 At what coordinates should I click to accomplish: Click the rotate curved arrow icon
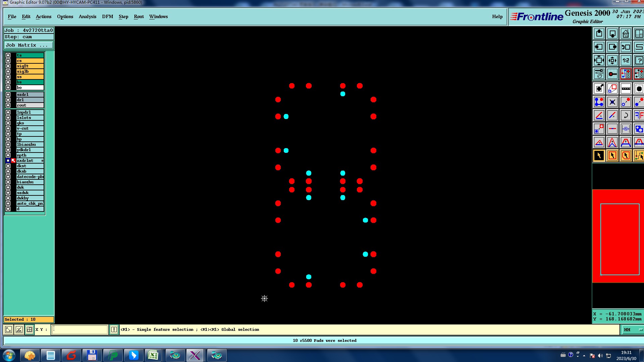pos(626,115)
